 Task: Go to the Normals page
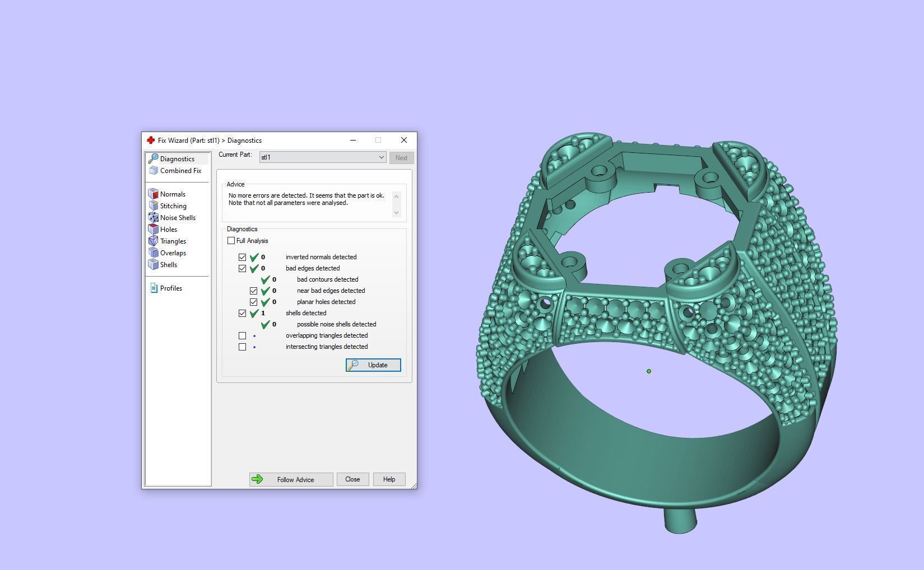tap(173, 194)
